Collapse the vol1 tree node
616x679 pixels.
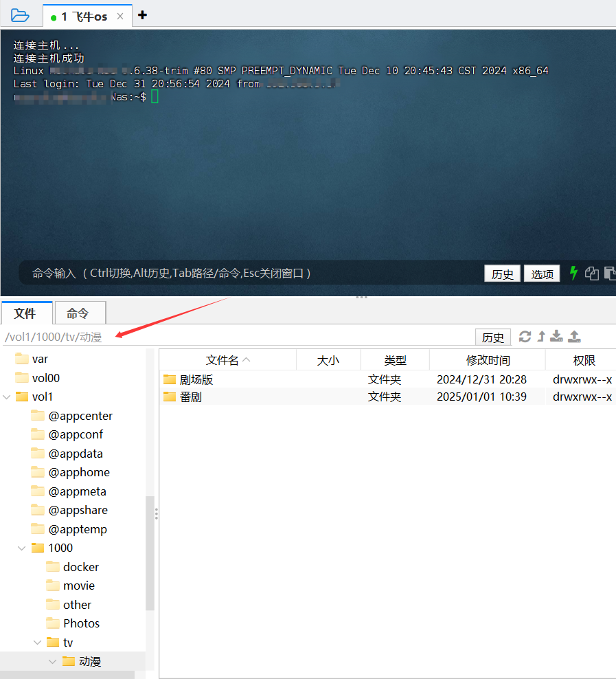6,397
